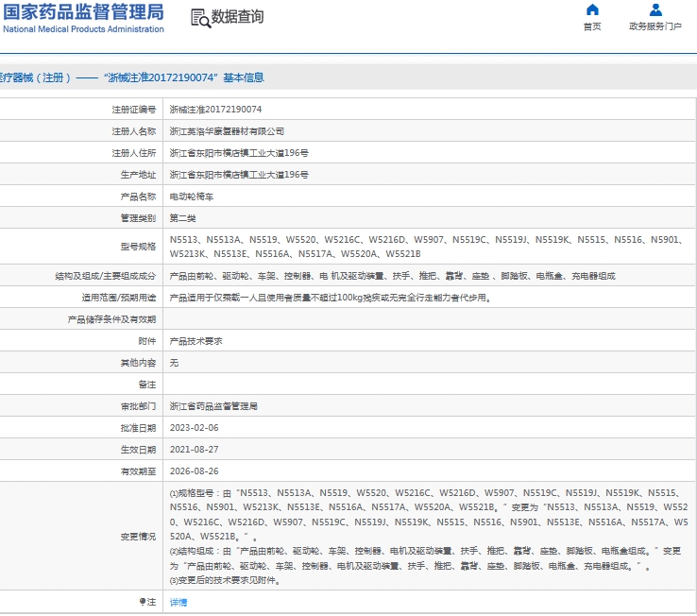Viewport: 697px width, 616px height.
Task: Click approval date 2023-02-06
Action: (x=195, y=428)
